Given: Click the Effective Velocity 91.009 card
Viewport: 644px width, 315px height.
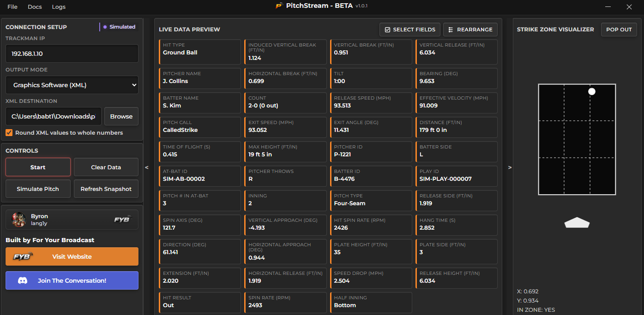Looking at the screenshot, I should (x=457, y=102).
